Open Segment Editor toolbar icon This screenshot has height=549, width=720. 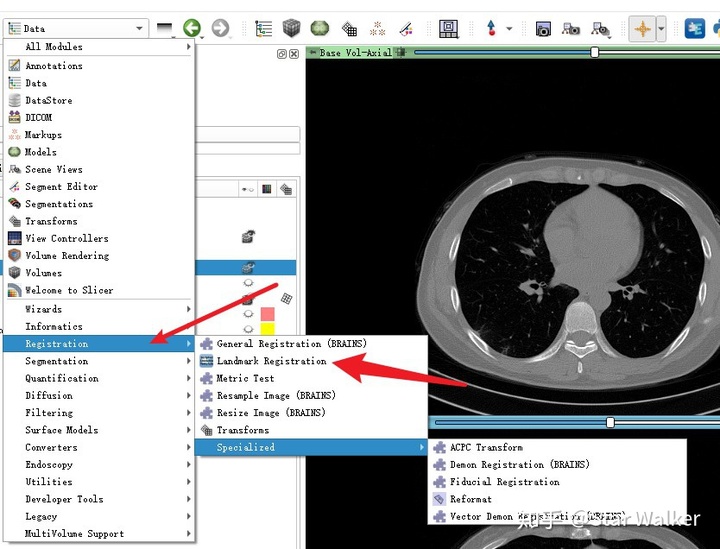tap(406, 28)
